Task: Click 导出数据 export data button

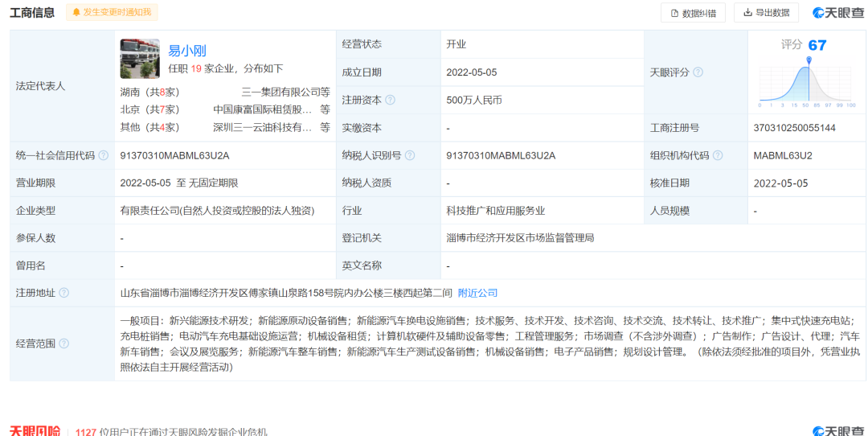Action: (766, 13)
